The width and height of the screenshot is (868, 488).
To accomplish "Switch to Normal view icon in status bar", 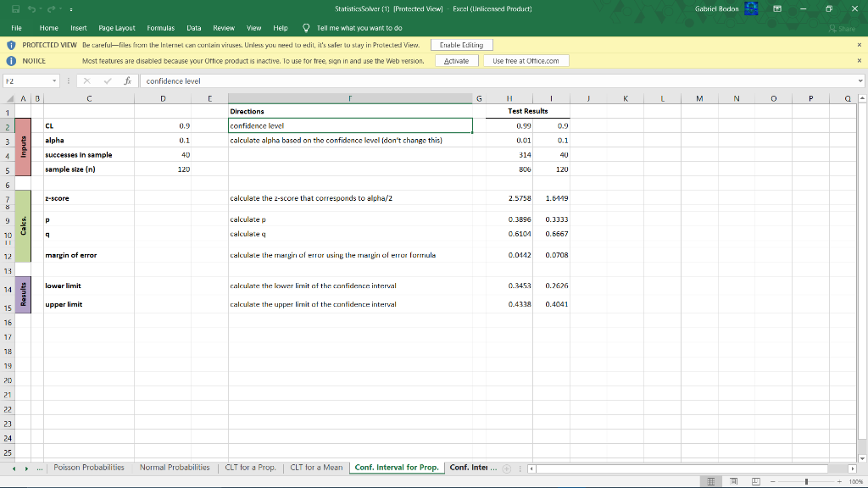I will 711,481.
